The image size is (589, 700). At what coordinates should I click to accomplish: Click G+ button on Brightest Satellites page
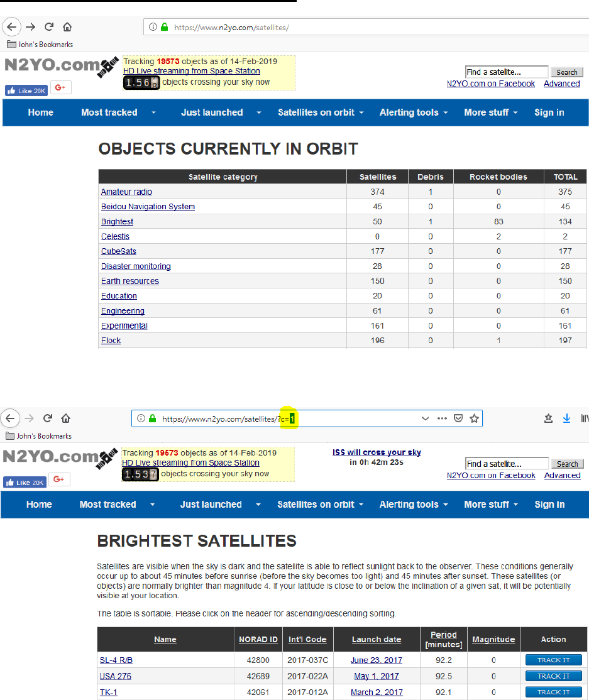tap(59, 479)
